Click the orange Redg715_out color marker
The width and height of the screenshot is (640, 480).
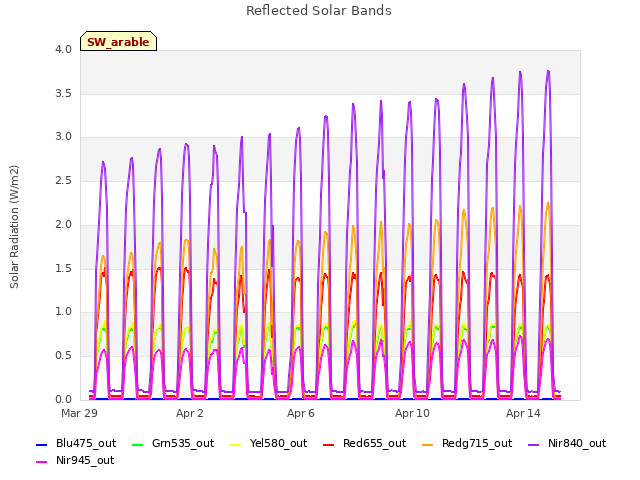[428, 444]
